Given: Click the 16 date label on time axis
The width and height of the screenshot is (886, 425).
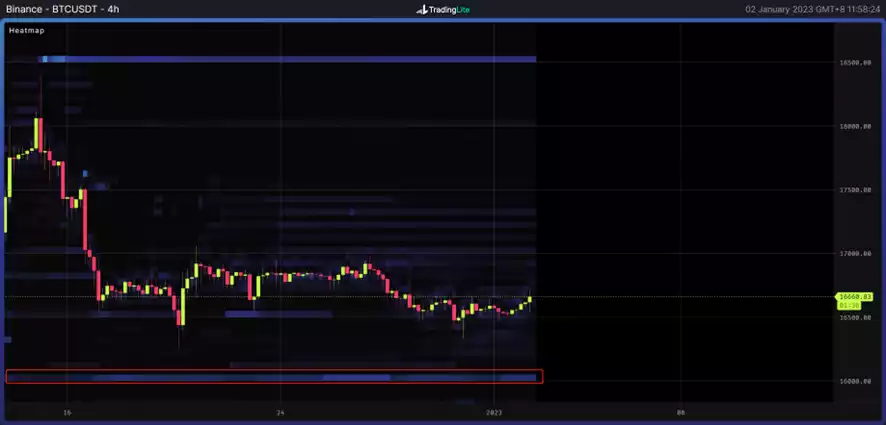Looking at the screenshot, I should point(67,413).
